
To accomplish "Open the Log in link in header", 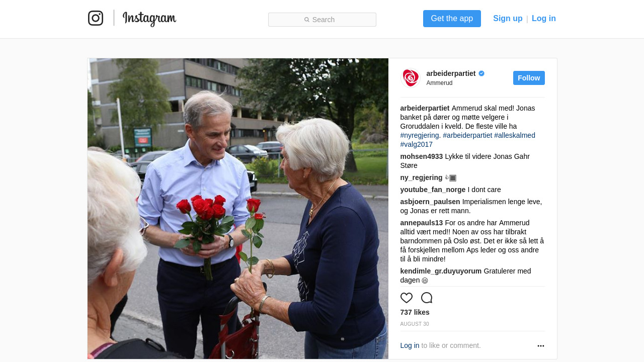I will click(544, 19).
